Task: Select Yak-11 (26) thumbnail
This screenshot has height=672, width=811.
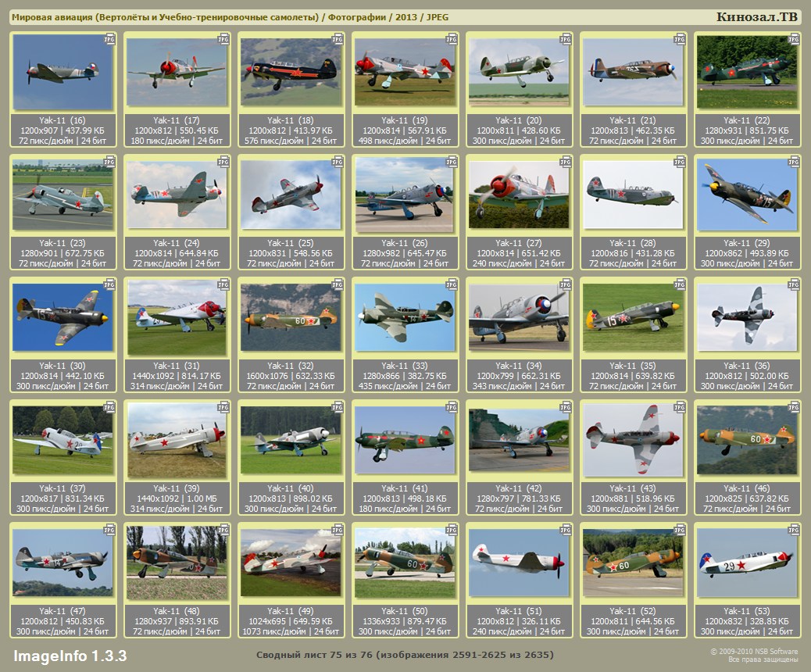Action: click(405, 195)
